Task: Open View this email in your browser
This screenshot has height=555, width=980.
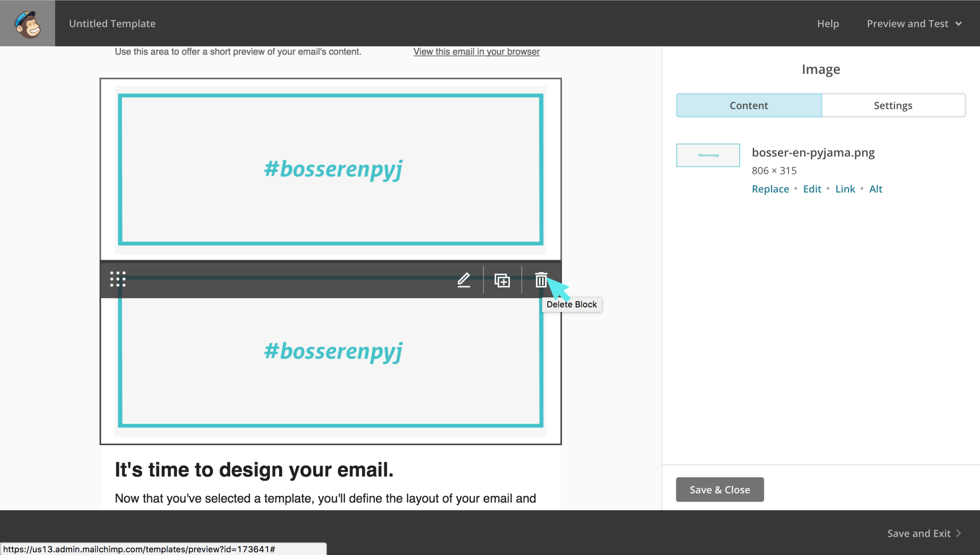Action: 476,51
